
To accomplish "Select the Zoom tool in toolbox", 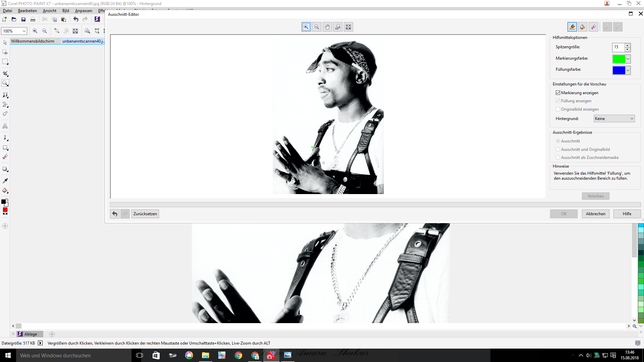I will [x=5, y=83].
